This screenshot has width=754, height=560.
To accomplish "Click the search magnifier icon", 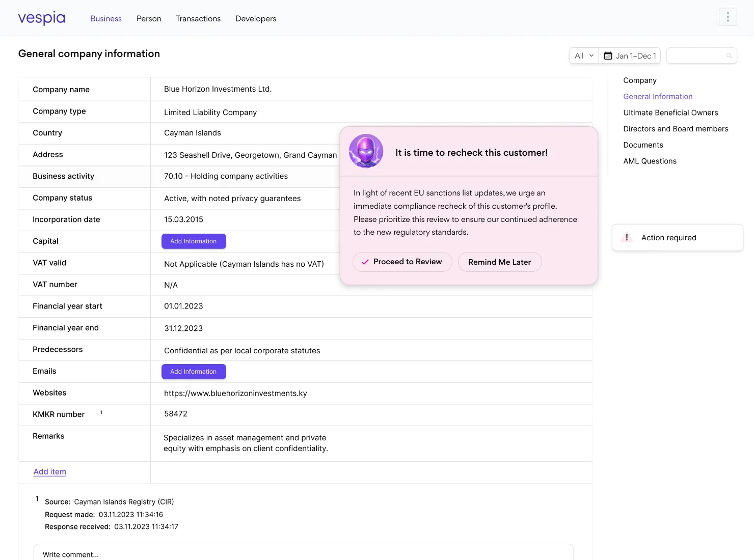I will pyautogui.click(x=729, y=55).
